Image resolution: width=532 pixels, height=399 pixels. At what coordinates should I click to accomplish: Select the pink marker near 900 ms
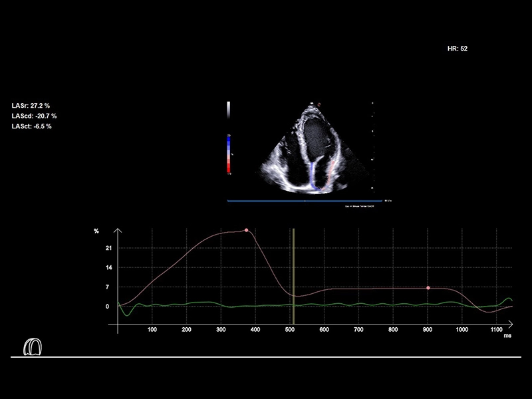(x=428, y=288)
